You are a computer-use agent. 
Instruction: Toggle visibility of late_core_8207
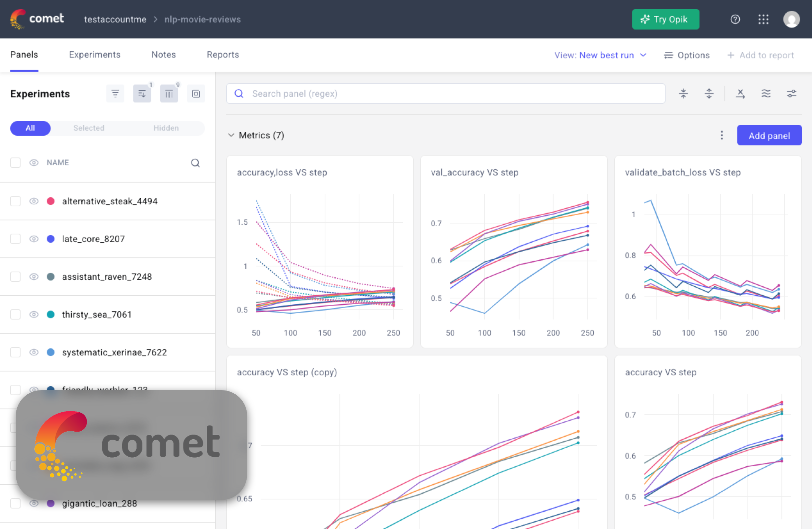point(34,239)
